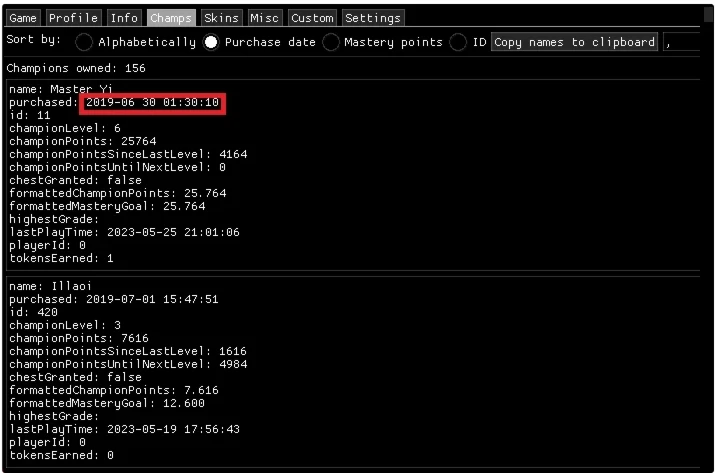Open the Settings tab
The image size is (715, 473).
click(373, 18)
